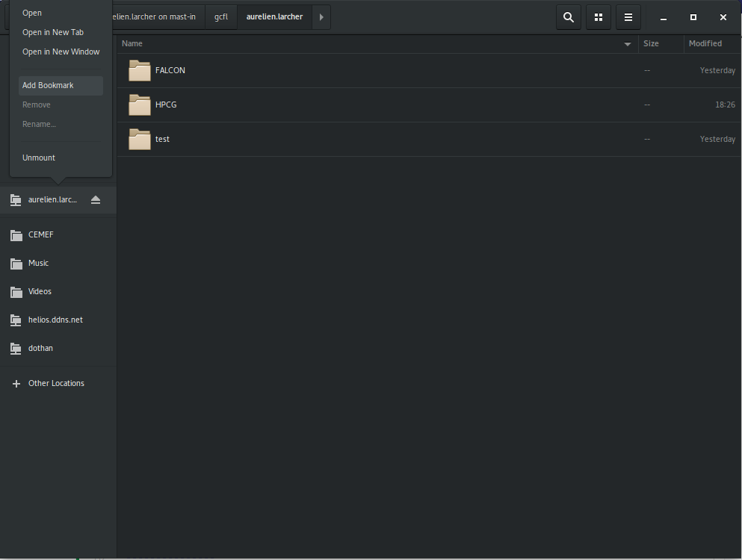Viewport: 742px width, 560px height.
Task: Open the search tool with the magnifier icon
Action: [569, 17]
